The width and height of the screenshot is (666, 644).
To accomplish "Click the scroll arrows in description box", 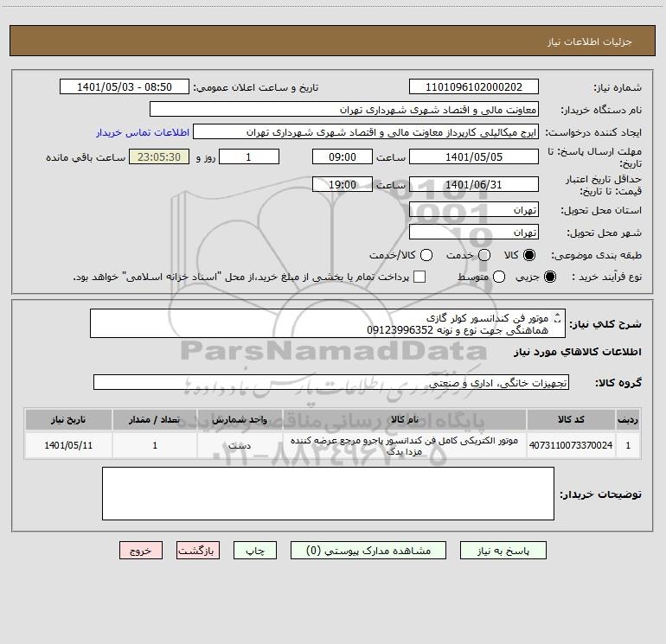I will click(557, 317).
